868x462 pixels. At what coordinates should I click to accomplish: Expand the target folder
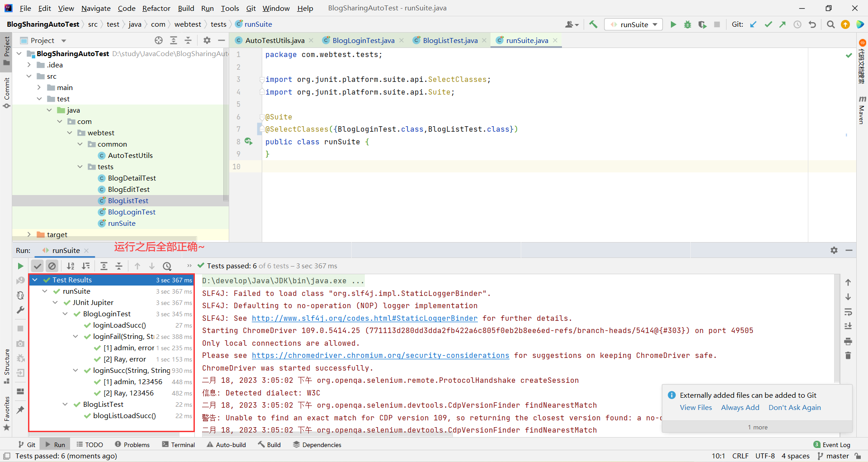[29, 234]
